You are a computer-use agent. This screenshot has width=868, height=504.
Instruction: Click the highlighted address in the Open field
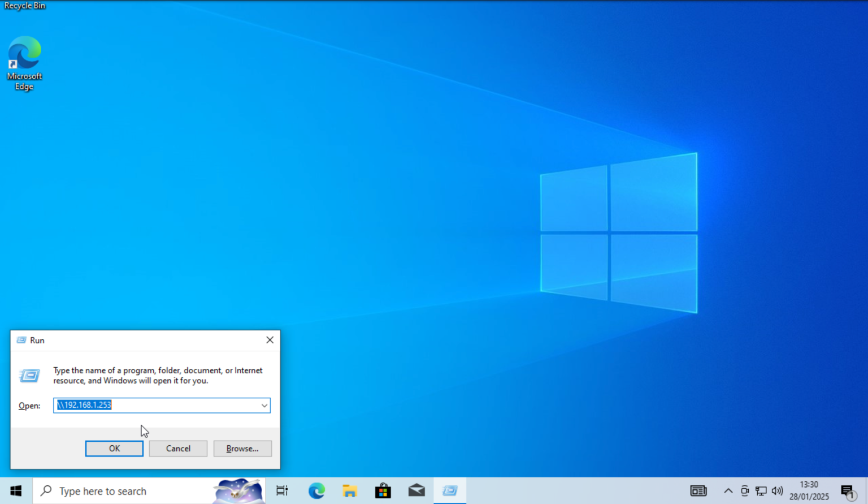coord(84,405)
